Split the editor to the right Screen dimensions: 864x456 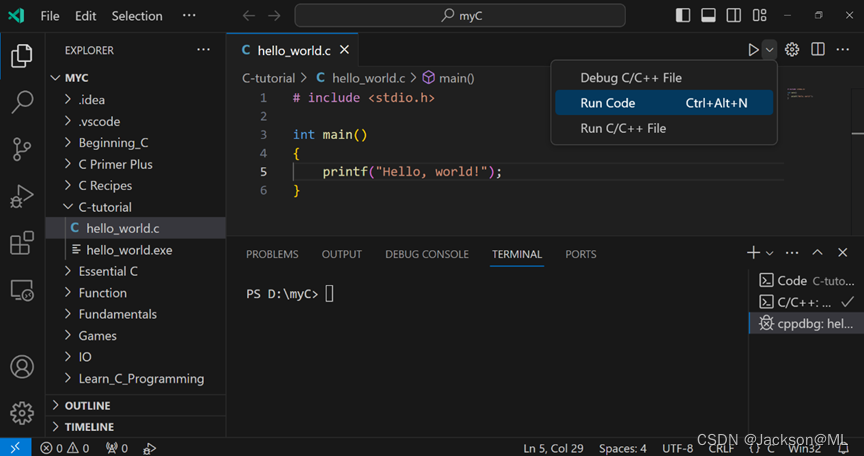(x=818, y=50)
